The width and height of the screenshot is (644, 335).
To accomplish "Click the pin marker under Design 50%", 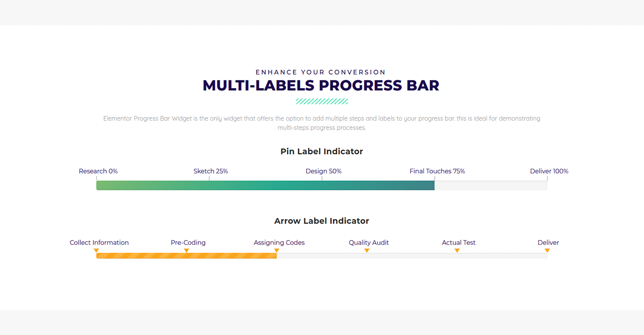I will coord(322,178).
